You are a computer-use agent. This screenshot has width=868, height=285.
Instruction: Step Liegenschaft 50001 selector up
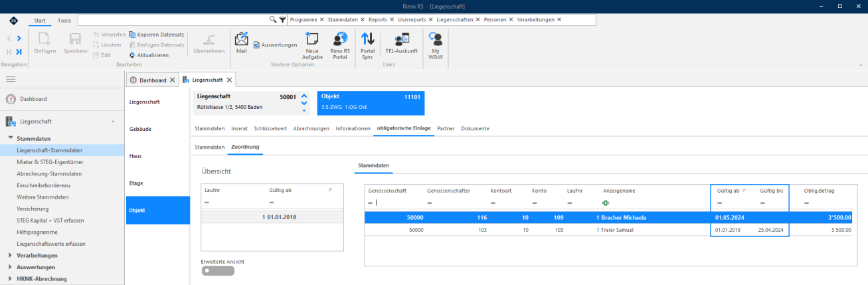pos(304,96)
